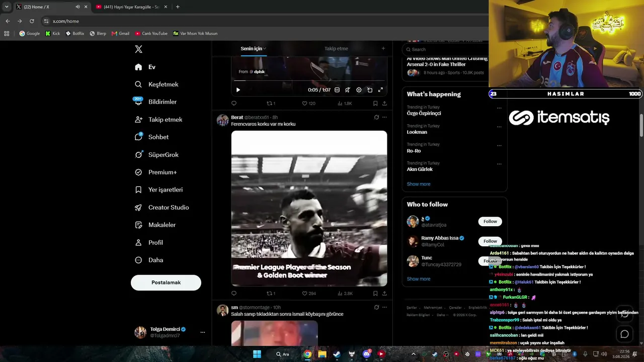Open more options on Berat's post
Image resolution: width=644 pixels, height=362 pixels.
click(384, 117)
